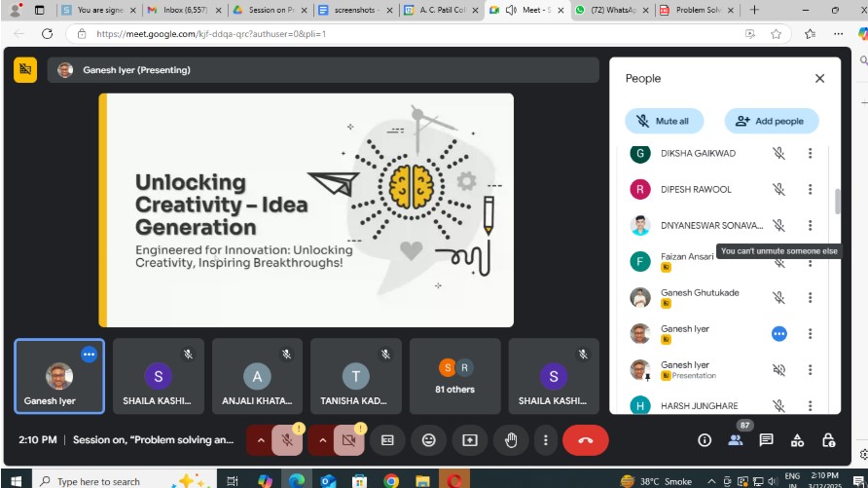Expand video settings arrow beside camera
Viewport: 868px width, 488px height.
[x=321, y=440]
